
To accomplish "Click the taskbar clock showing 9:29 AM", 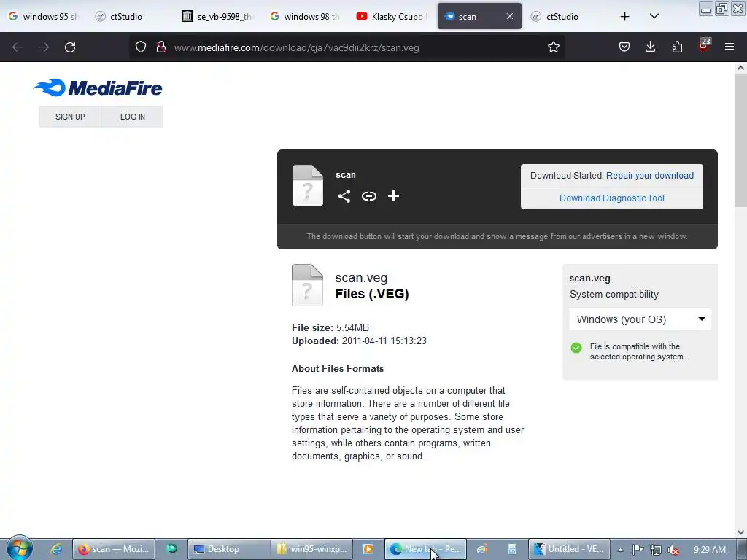I will coord(710,550).
